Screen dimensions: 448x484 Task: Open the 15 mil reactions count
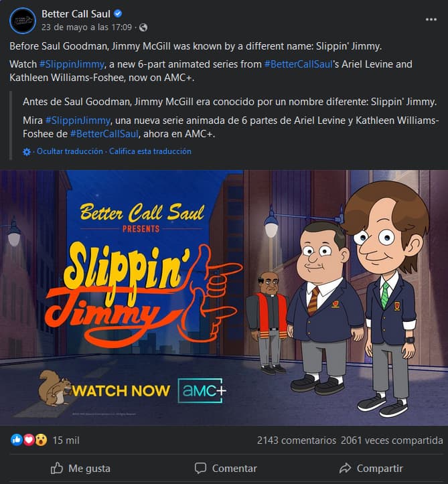[x=66, y=440]
